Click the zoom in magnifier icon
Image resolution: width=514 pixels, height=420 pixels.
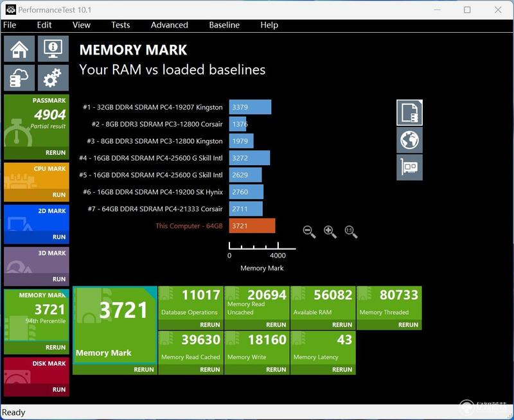pyautogui.click(x=330, y=232)
